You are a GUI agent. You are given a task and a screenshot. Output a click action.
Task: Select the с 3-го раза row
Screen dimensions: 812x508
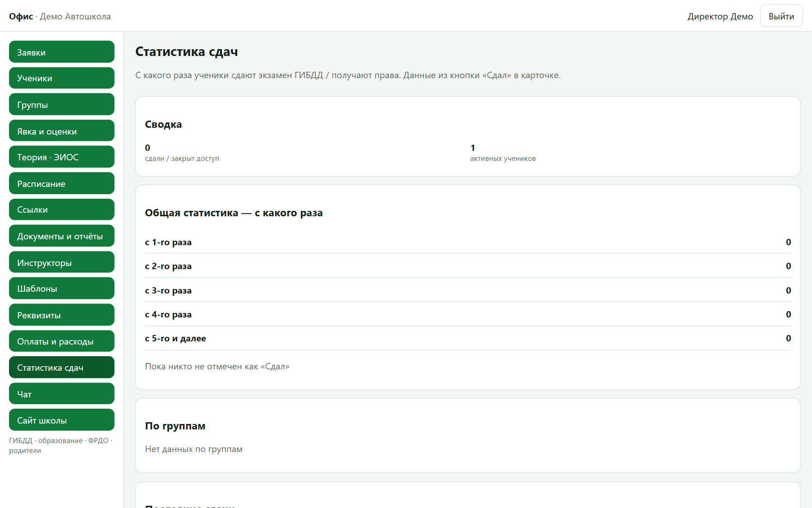[x=468, y=290]
